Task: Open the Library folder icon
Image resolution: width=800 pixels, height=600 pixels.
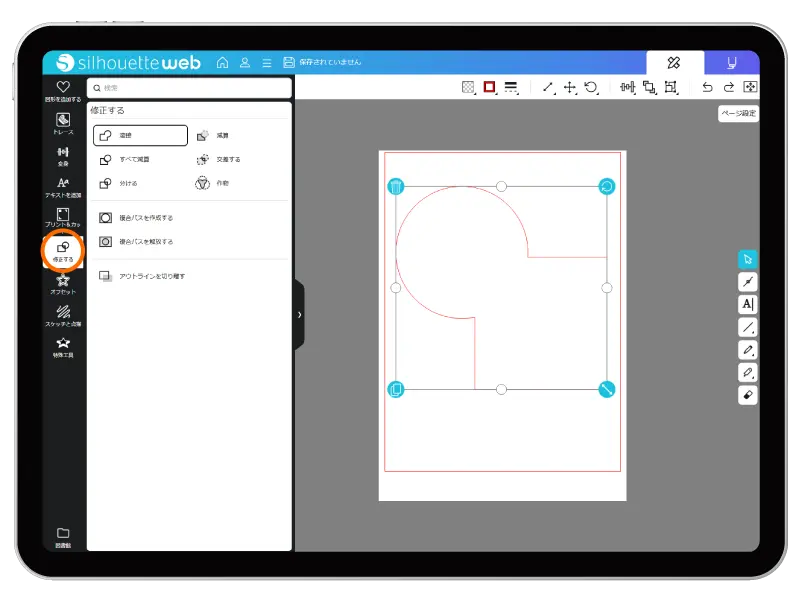Action: [x=63, y=535]
